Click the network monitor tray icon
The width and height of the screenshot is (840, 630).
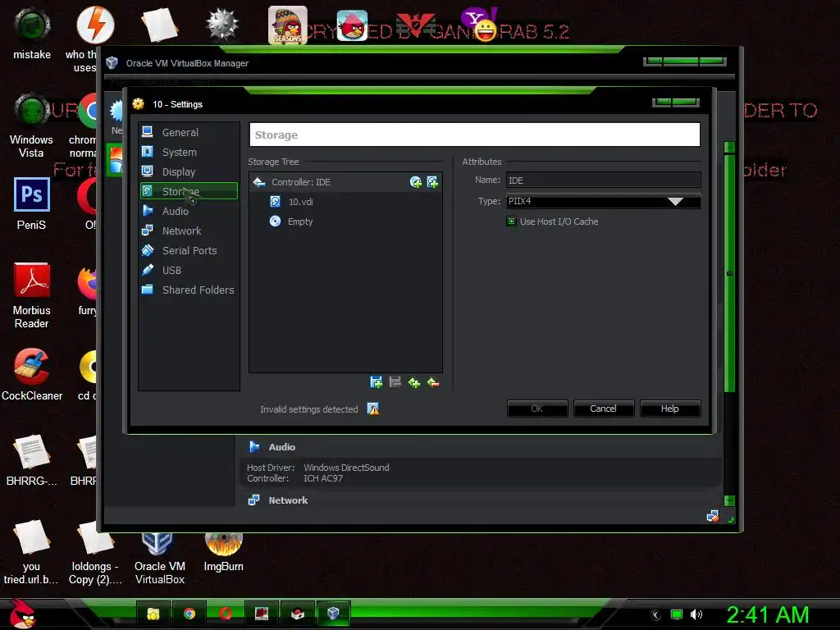click(677, 614)
